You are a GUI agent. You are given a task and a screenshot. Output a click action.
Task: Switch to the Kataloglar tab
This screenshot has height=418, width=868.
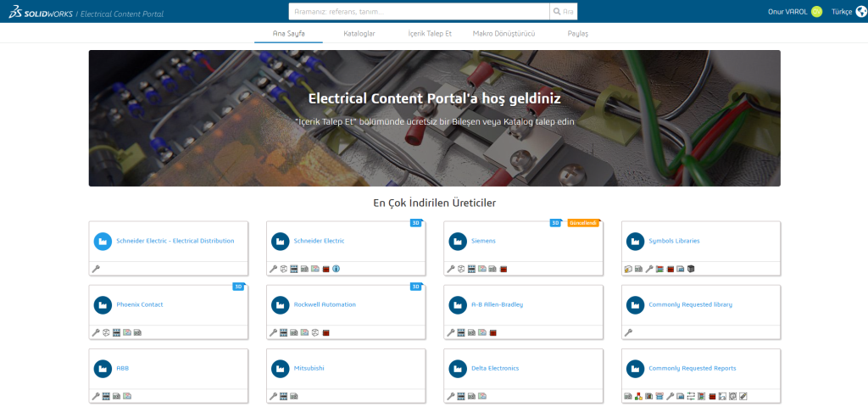click(359, 33)
